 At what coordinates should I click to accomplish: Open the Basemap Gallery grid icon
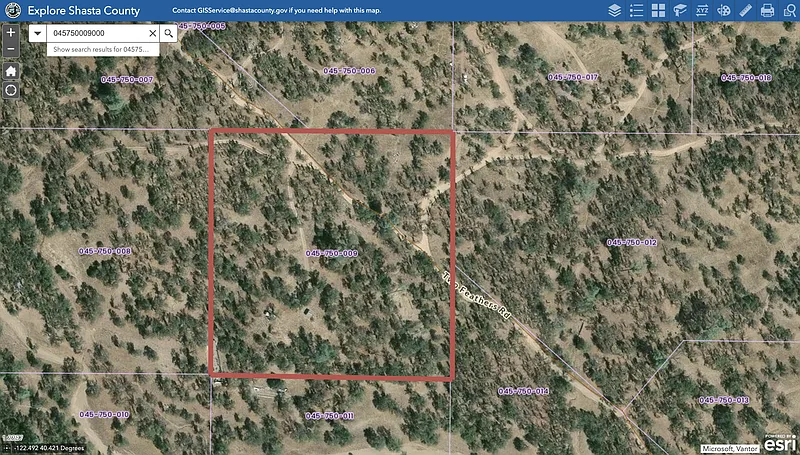point(658,10)
